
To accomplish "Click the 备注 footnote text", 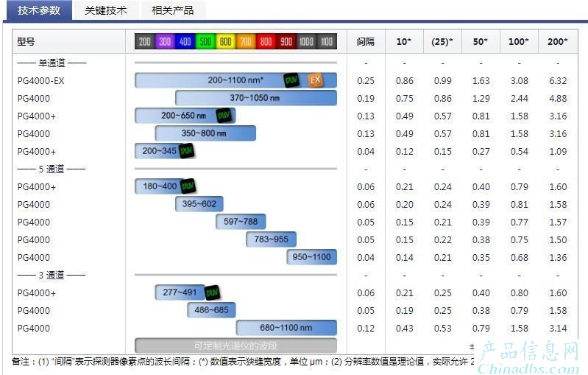I will [243, 362].
